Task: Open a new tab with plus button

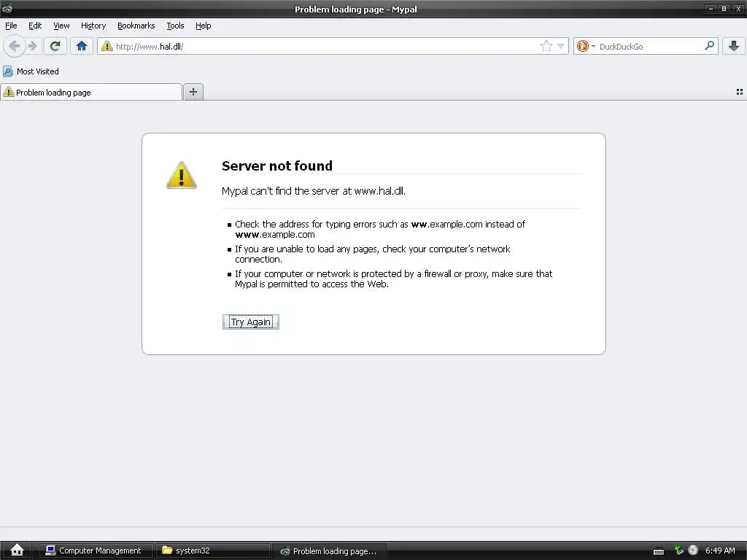Action: click(193, 92)
